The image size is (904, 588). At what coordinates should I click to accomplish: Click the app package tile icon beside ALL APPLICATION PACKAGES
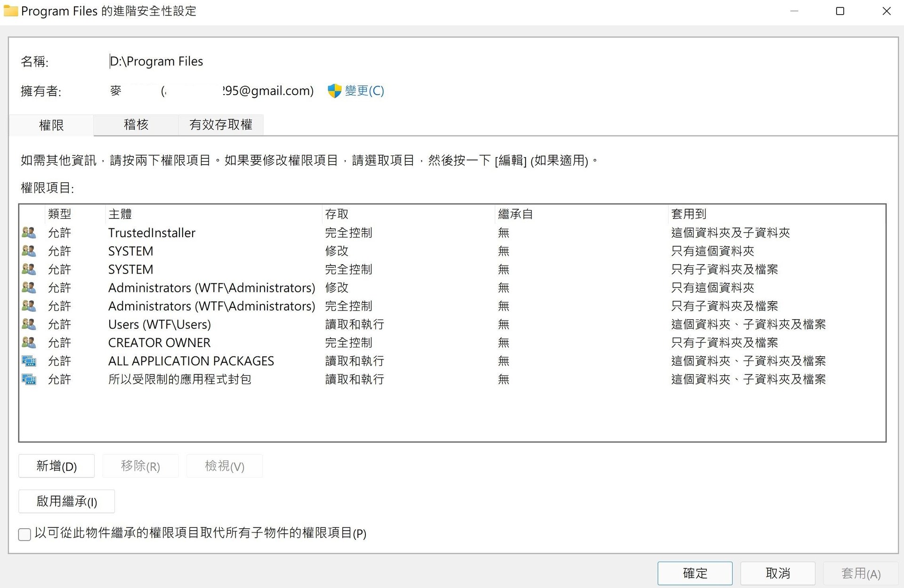29,361
